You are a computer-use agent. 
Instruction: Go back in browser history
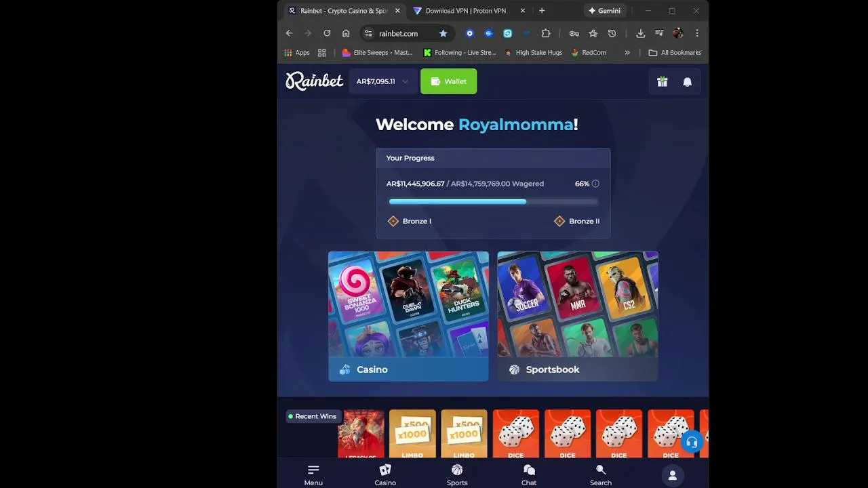coord(289,33)
